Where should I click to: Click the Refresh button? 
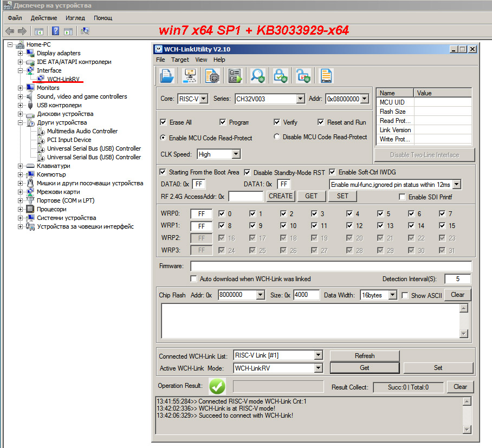coord(365,356)
